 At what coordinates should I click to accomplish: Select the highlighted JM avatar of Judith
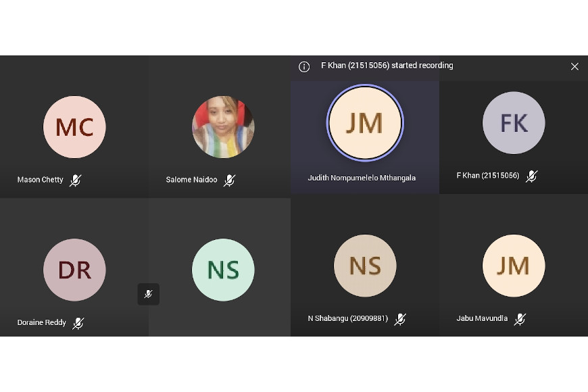pos(365,122)
